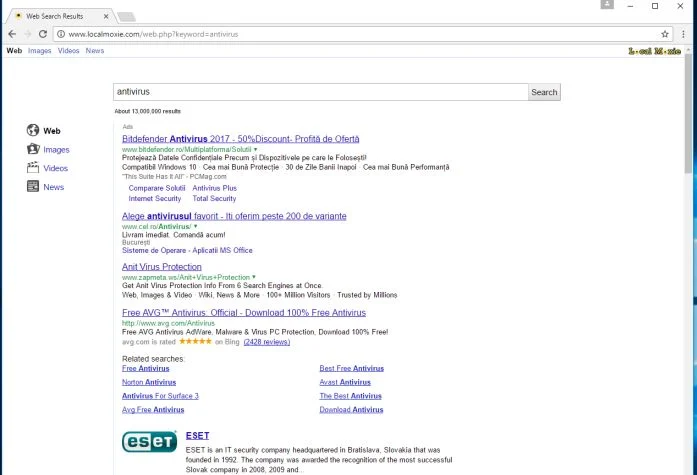Click the vertical scrollbar thumb
The height and width of the screenshot is (475, 697).
coord(689,113)
